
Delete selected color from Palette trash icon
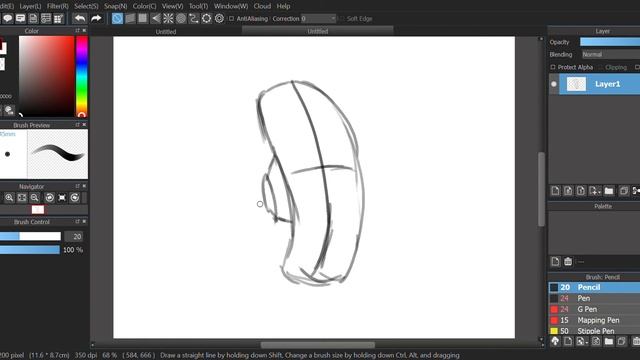568,261
